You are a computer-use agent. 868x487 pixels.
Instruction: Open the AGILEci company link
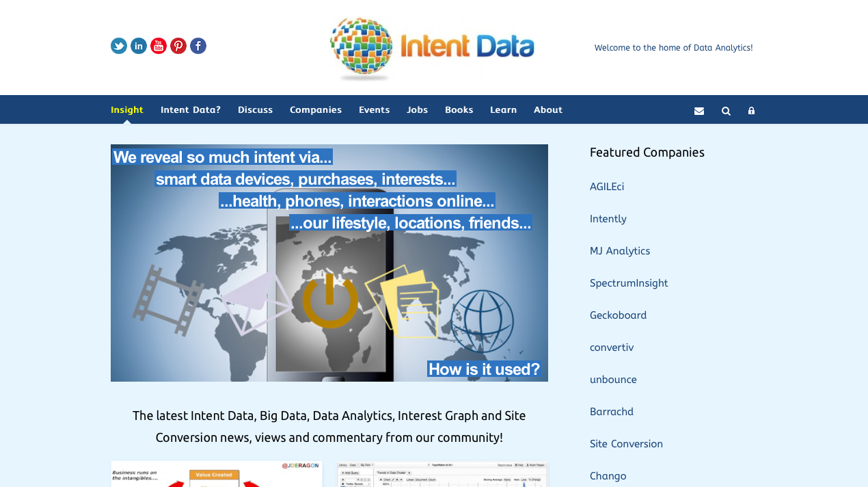(607, 187)
